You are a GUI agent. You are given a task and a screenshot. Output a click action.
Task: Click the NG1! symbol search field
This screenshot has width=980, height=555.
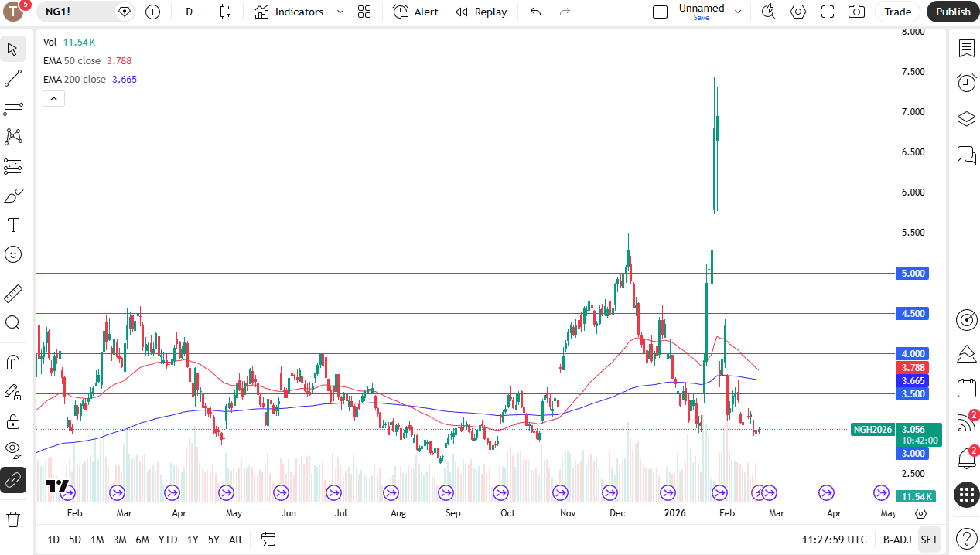tap(84, 12)
